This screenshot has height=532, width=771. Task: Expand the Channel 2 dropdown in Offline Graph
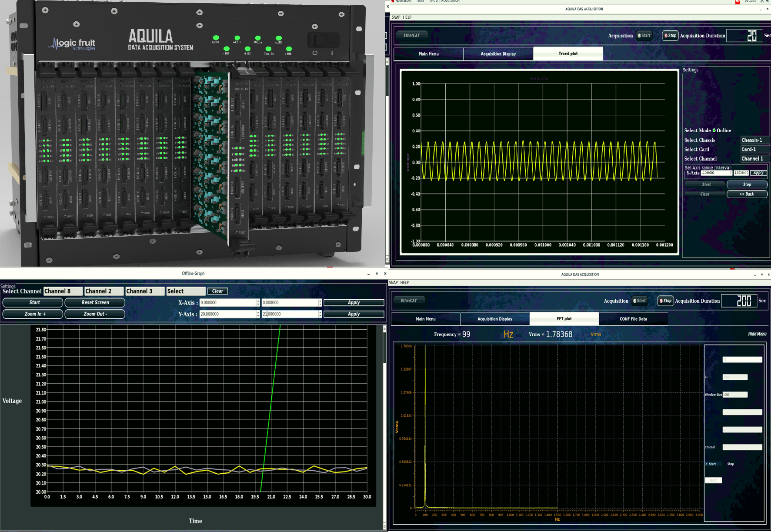coord(103,291)
